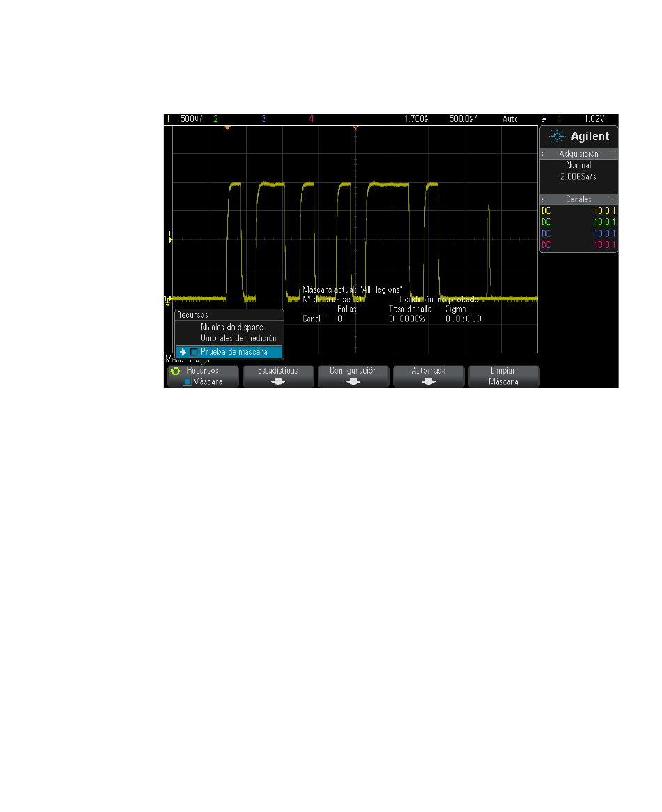The width and height of the screenshot is (662, 812).
Task: Click the 2.00GSa/s sample rate text
Action: (578, 176)
